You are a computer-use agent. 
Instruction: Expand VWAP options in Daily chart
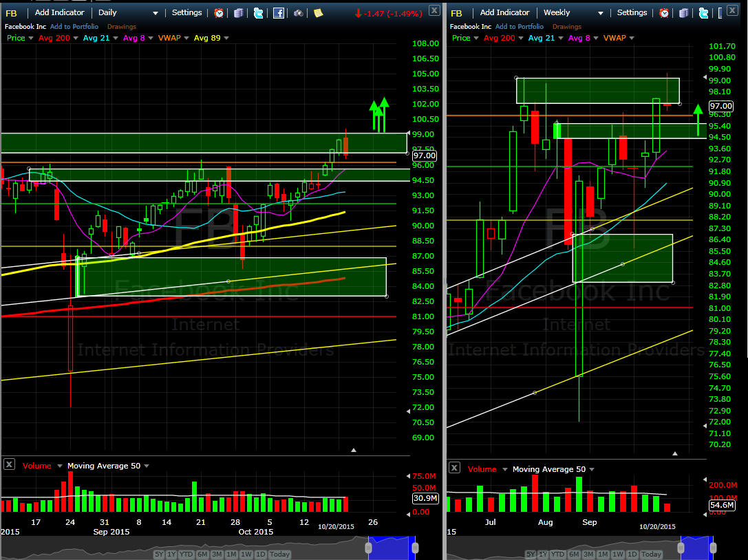click(x=186, y=38)
